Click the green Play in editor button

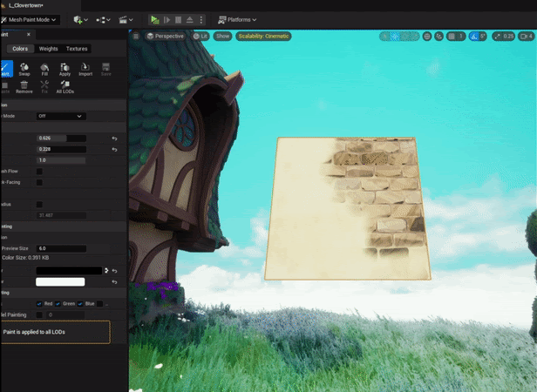[155, 20]
